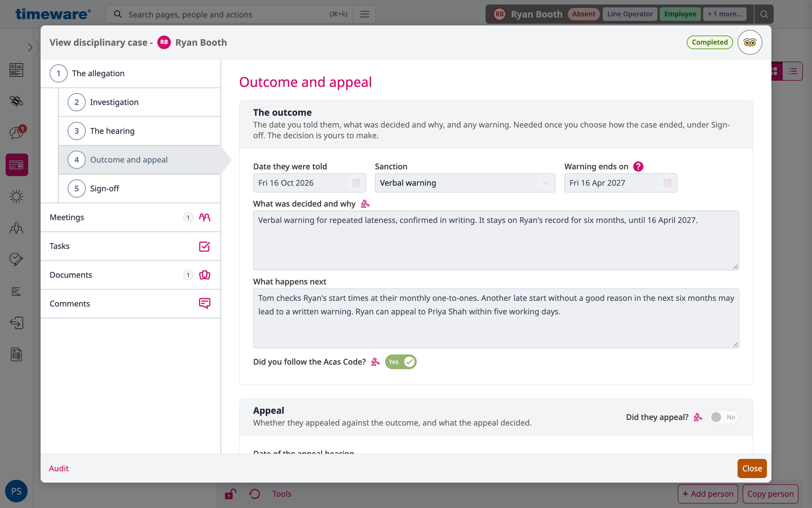The width and height of the screenshot is (812, 508).
Task: Go to Sign-off step
Action: pyautogui.click(x=140, y=188)
